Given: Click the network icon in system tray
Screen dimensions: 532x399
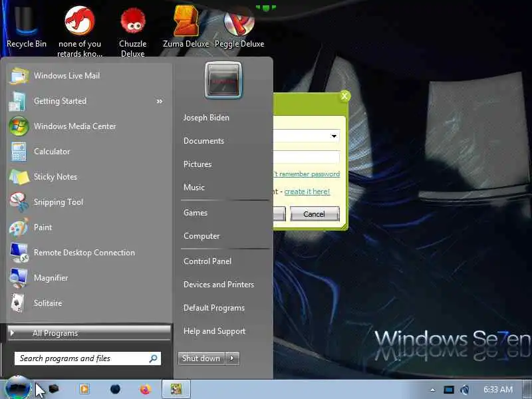Looking at the screenshot, I should [465, 390].
